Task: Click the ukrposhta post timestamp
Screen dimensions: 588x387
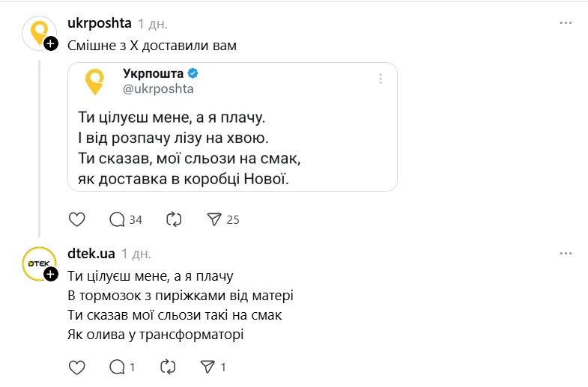Action: (154, 23)
